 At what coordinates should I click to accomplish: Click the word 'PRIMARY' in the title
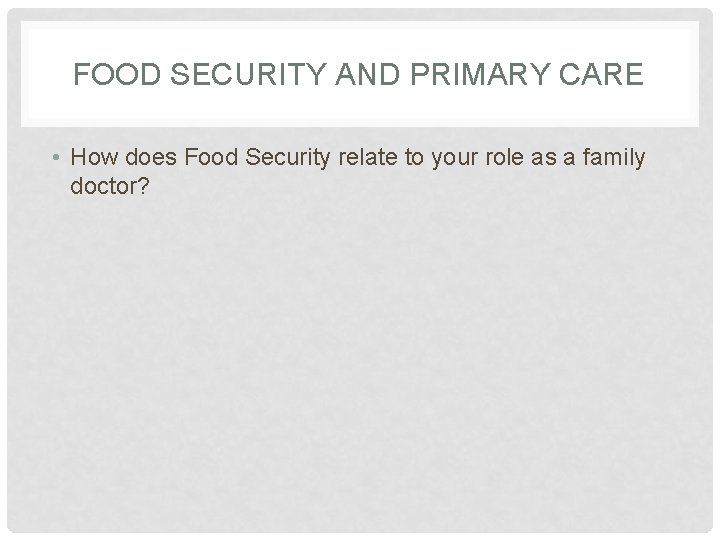(x=480, y=74)
